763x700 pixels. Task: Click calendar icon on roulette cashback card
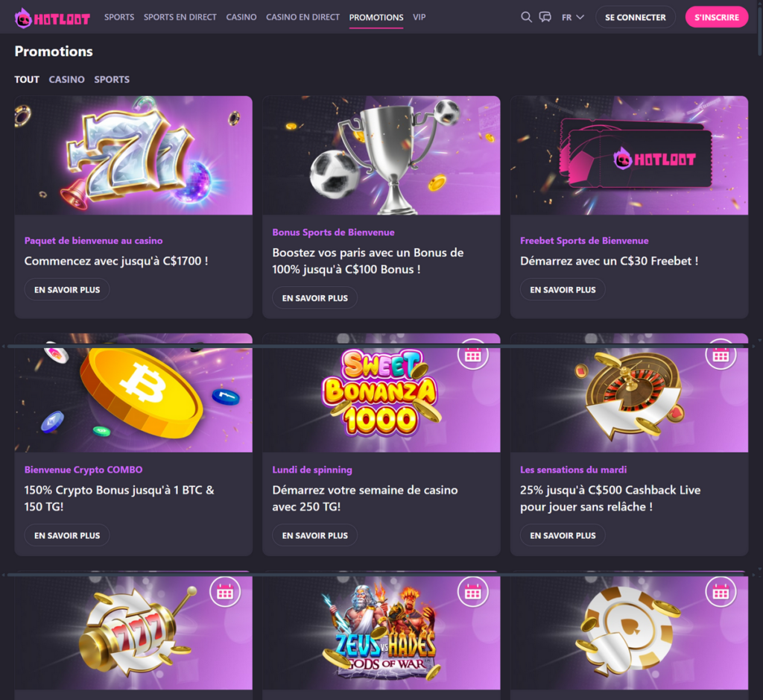(721, 355)
